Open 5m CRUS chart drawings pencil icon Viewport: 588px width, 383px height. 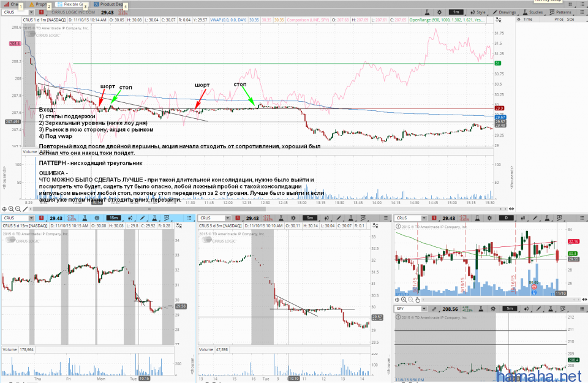pos(339,218)
